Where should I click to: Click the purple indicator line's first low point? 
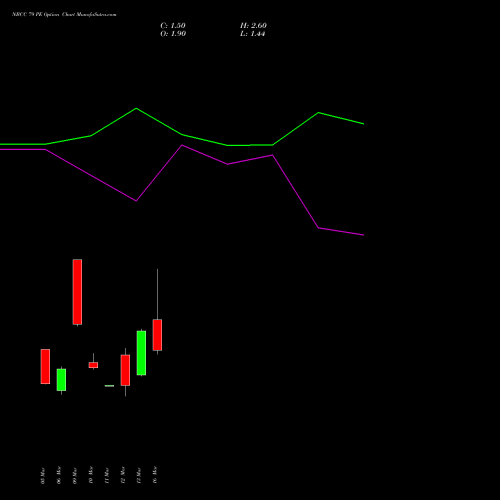136,201
